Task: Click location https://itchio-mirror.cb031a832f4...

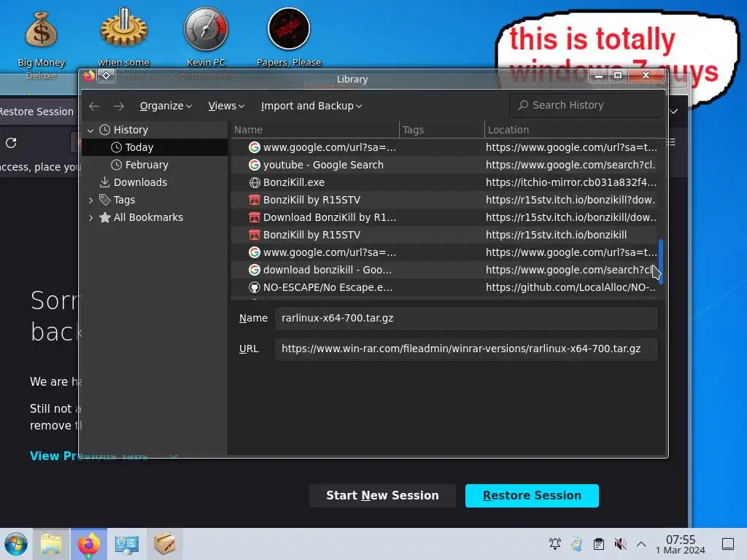Action: point(570,182)
